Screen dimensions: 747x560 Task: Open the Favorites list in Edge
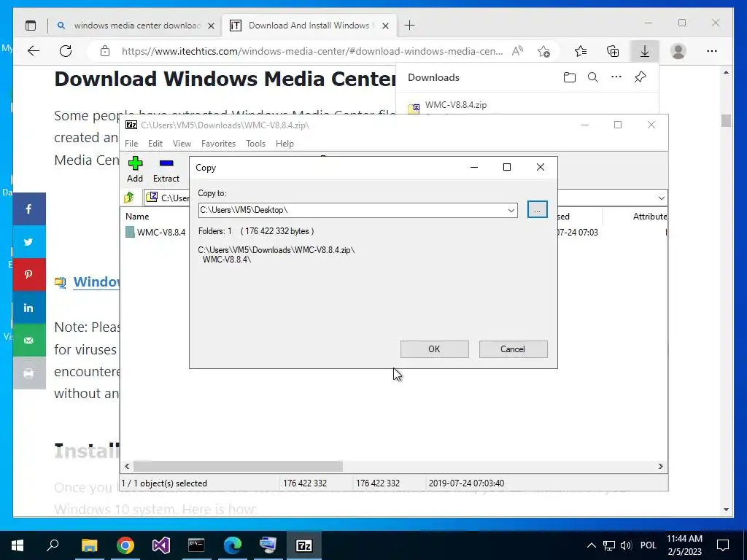click(x=581, y=51)
